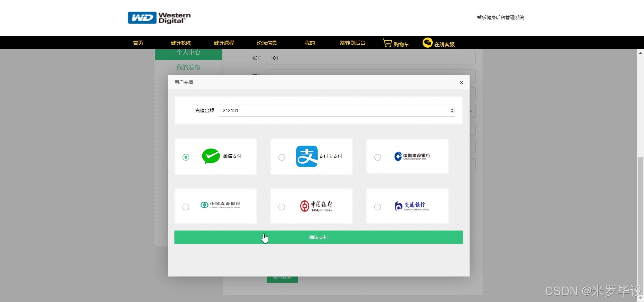
Task: Click the 在线客服 text link
Action: 444,44
